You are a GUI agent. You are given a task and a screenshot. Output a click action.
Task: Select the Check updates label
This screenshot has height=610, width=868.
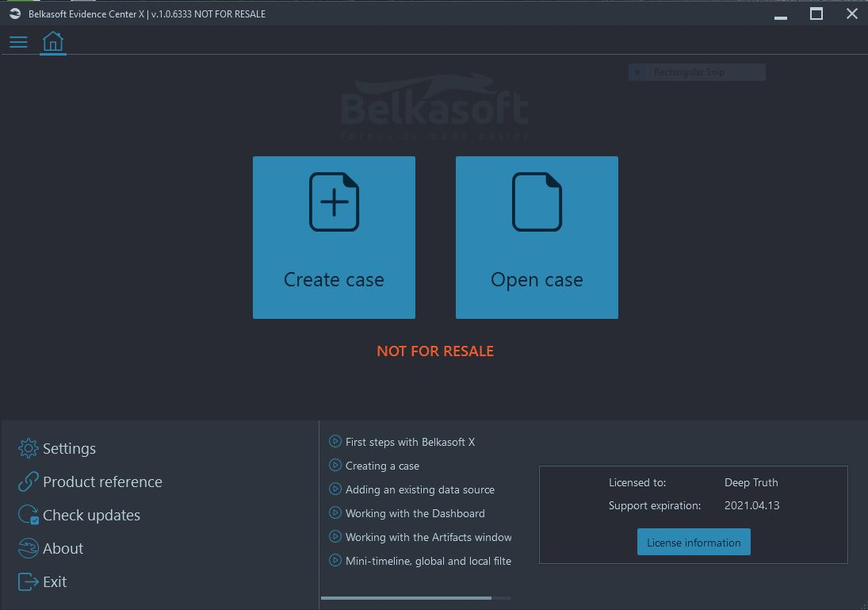click(91, 515)
